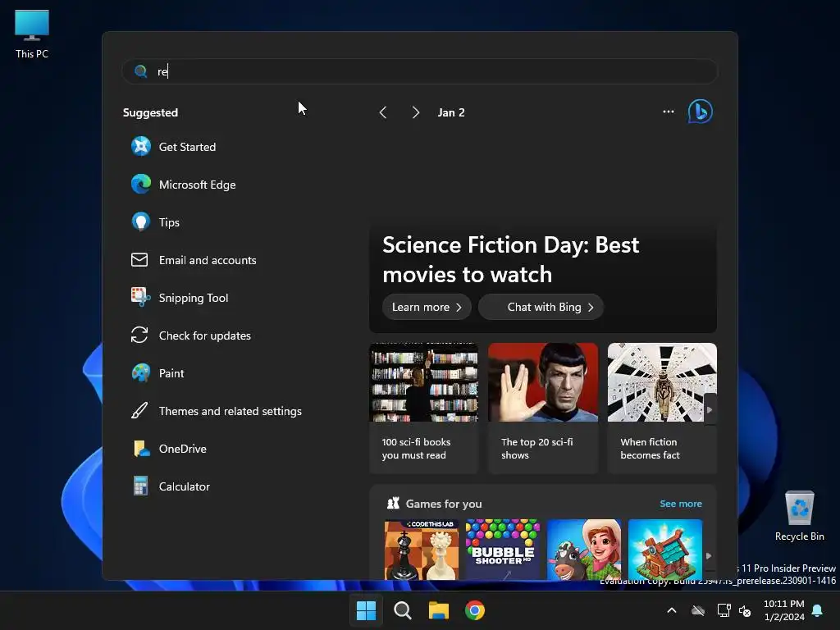The height and width of the screenshot is (630, 840).
Task: Click the Suggested section heading
Action: 150,112
